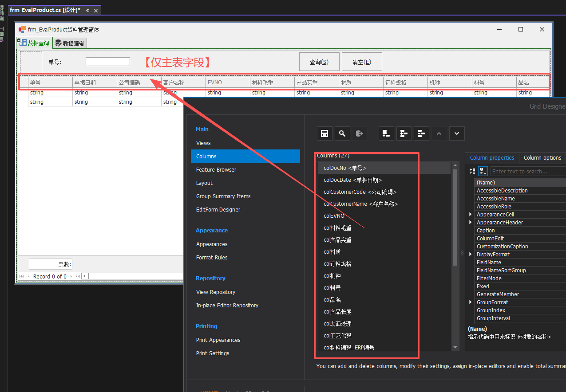Viewport: 566px width, 392px height.
Task: Click the grid horizontal scrollbar left arrow
Action: click(x=84, y=276)
